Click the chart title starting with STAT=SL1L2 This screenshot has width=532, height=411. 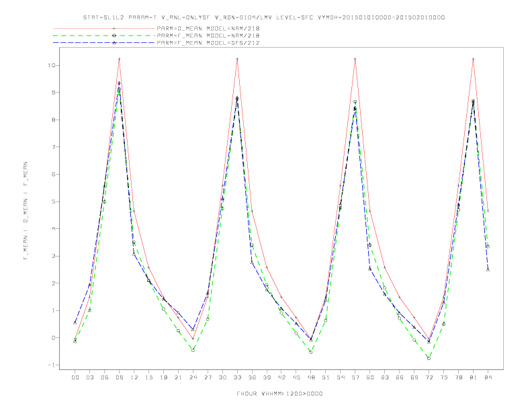(x=264, y=17)
